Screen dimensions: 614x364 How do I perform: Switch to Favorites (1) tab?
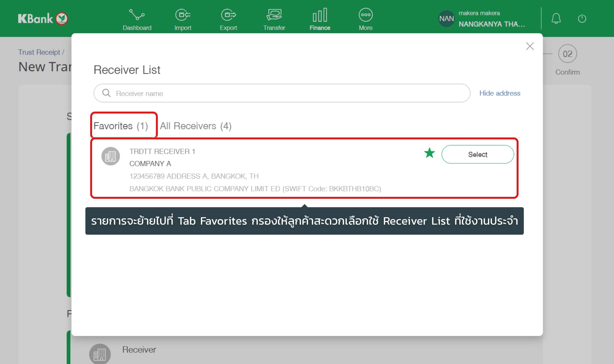coord(121,126)
